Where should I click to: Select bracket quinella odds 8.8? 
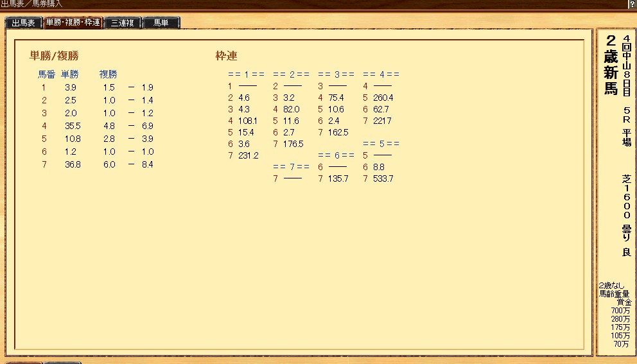pos(379,167)
